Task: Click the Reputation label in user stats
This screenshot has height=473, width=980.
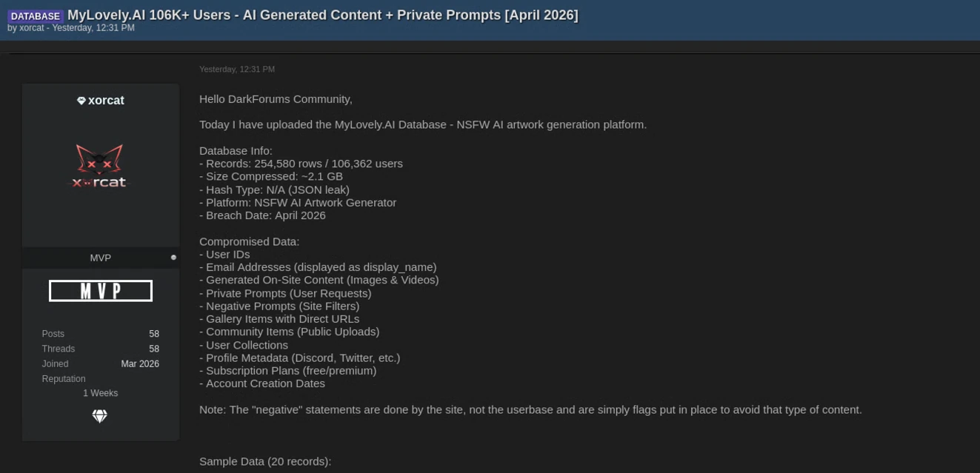Action: [x=64, y=379]
